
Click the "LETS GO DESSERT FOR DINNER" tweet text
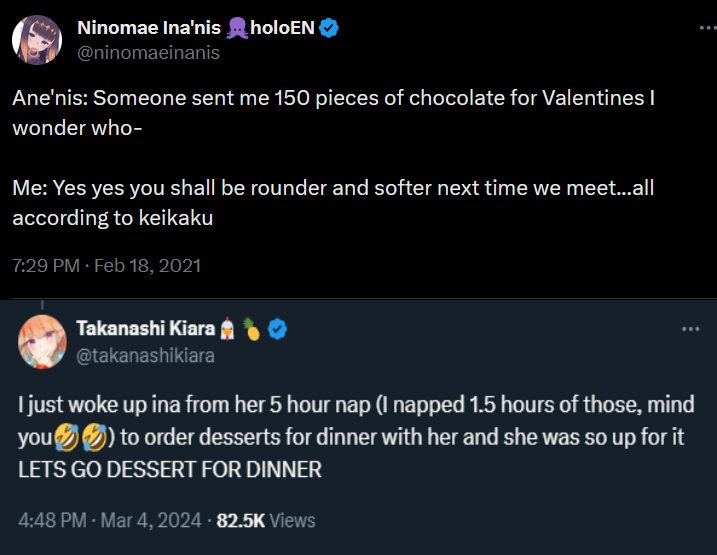[x=170, y=469]
